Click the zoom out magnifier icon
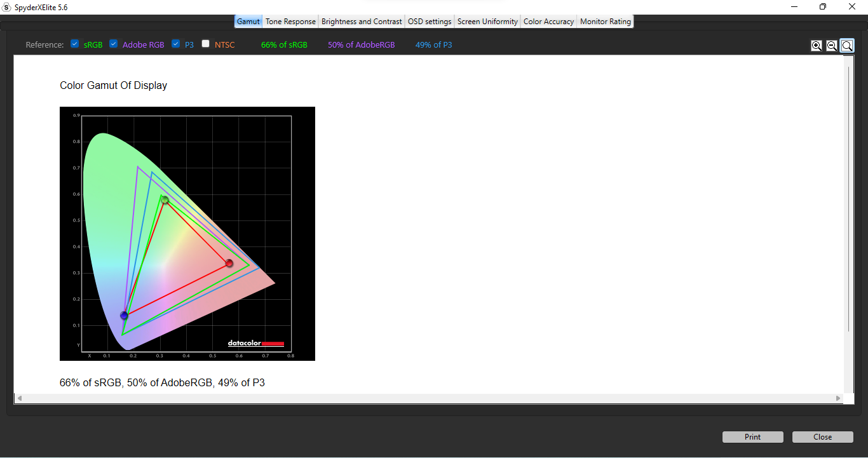Image resolution: width=868 pixels, height=458 pixels. point(832,46)
